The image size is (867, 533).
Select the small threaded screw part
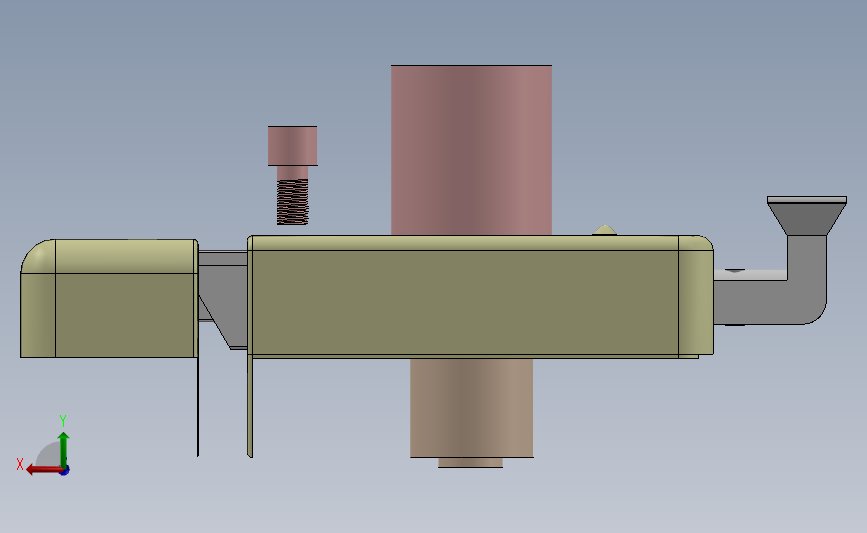[x=293, y=175]
